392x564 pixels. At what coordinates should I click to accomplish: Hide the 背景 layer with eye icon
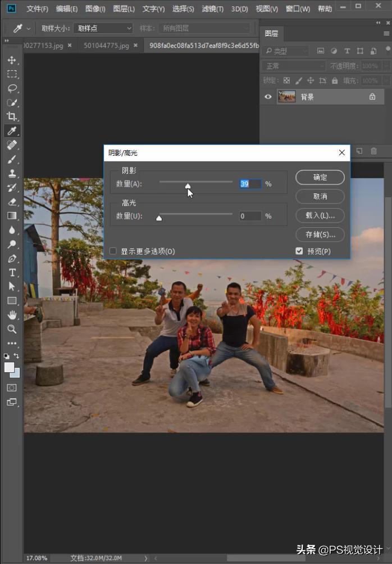pyautogui.click(x=268, y=97)
